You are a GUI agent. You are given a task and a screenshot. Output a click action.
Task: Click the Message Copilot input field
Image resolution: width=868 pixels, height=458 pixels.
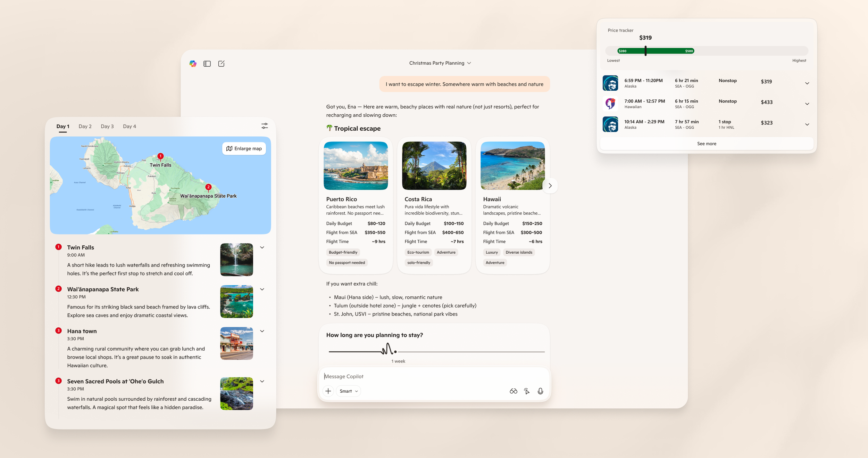click(x=417, y=376)
